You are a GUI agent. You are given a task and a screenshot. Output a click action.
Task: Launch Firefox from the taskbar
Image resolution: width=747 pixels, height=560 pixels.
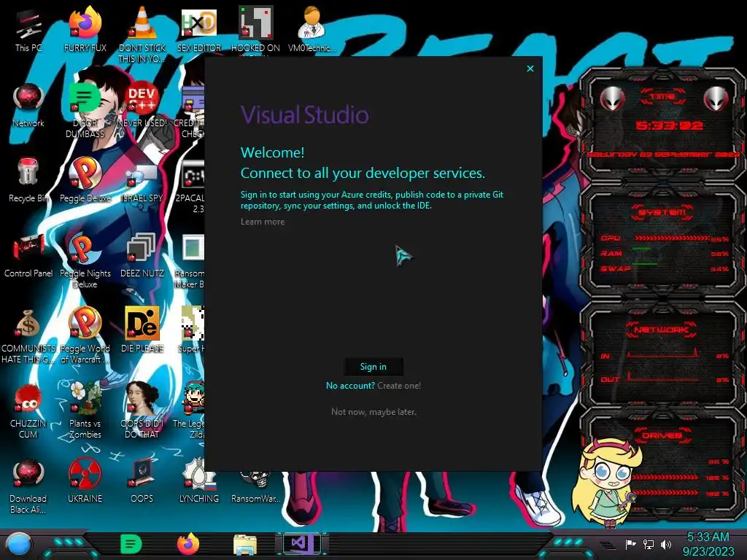[188, 544]
